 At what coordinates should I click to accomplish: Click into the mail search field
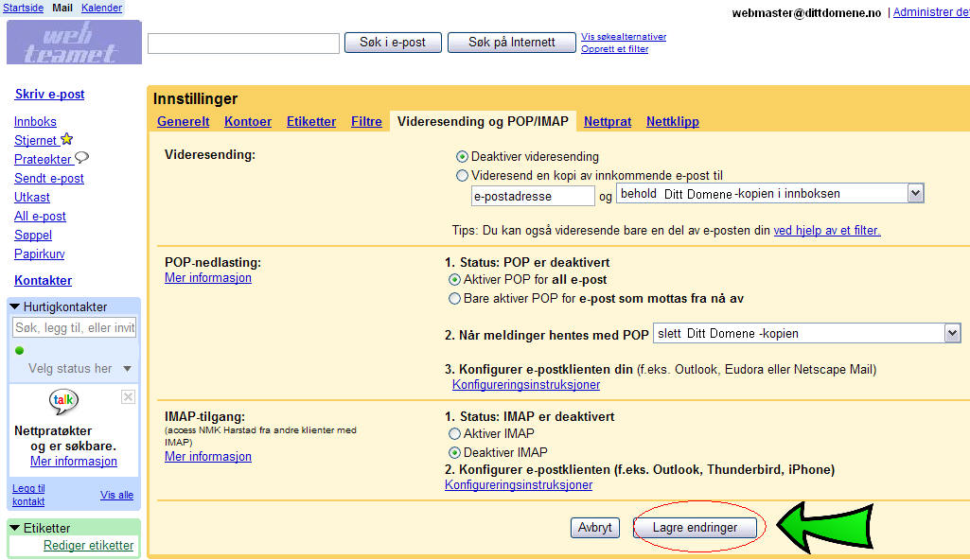point(244,44)
